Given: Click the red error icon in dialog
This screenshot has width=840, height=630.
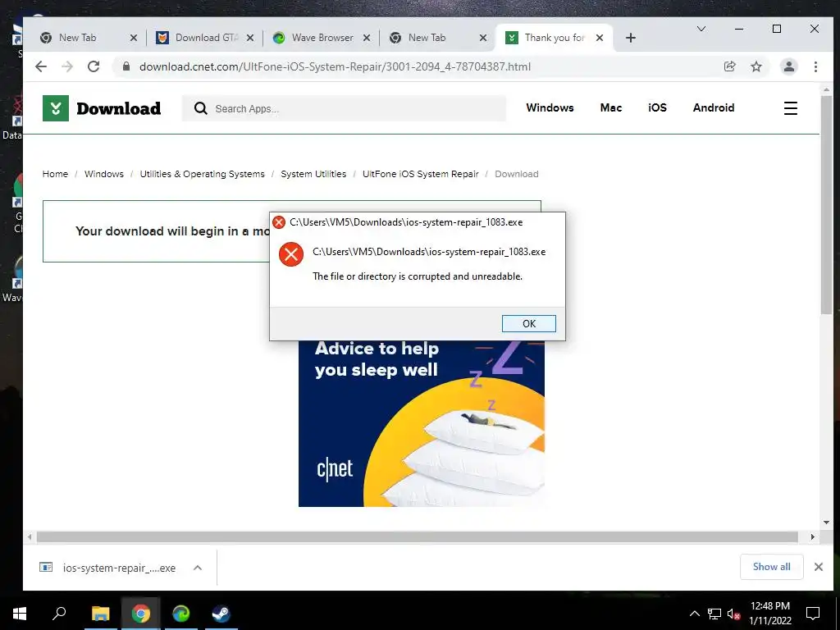Looking at the screenshot, I should coord(291,254).
